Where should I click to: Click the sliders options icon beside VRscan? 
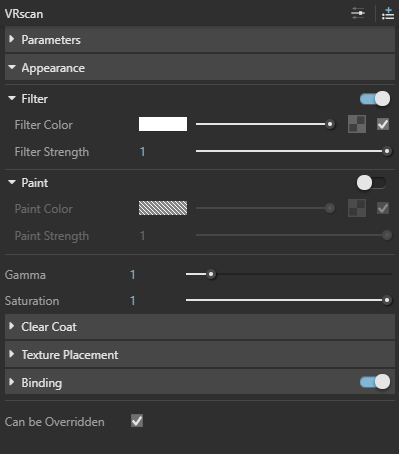[x=358, y=13]
